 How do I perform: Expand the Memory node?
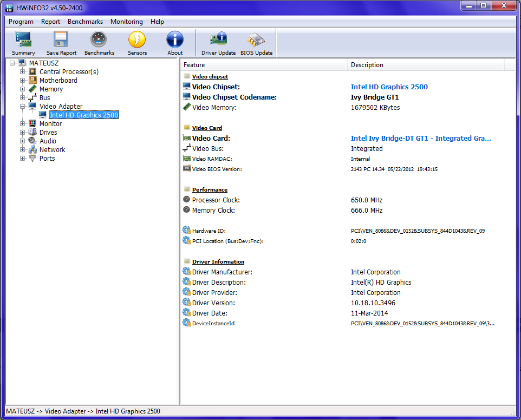pyautogui.click(x=22, y=89)
